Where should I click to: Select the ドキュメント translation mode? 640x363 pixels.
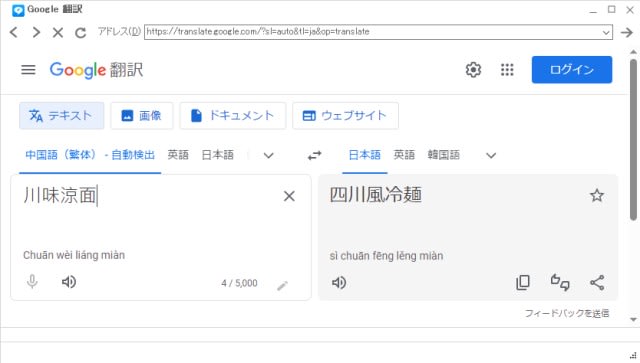coord(233,116)
